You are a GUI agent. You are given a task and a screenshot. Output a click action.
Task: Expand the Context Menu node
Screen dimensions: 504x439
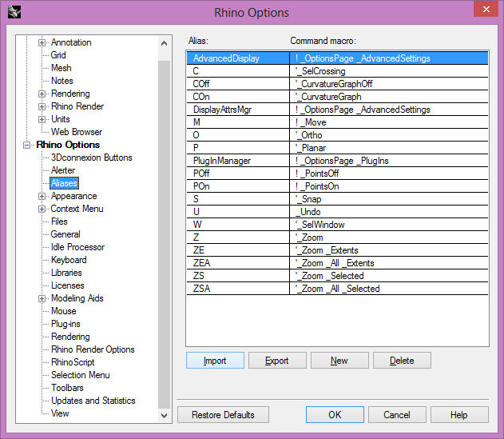click(42, 209)
